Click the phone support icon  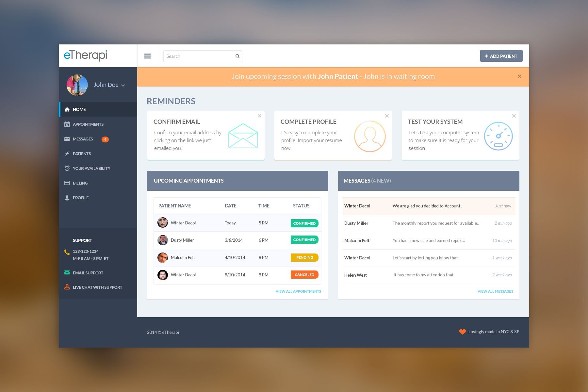[67, 252]
